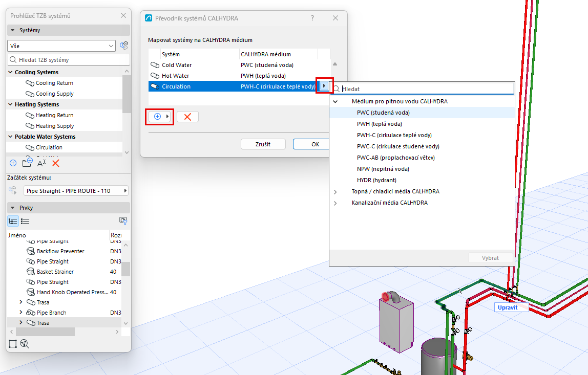Select NPW (nepitná voda) option
Screen dimensions: 588x375
pos(383,169)
